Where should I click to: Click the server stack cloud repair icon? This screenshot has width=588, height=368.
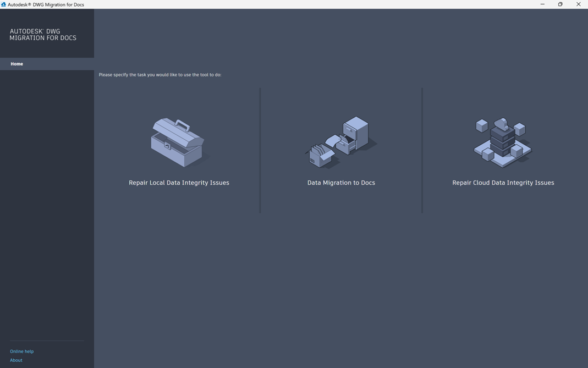(x=502, y=142)
